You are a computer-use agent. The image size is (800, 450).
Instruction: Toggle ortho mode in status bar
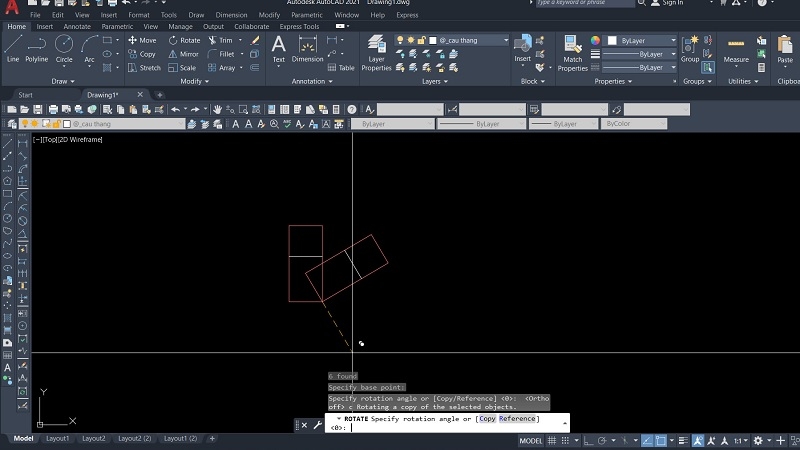tap(588, 440)
